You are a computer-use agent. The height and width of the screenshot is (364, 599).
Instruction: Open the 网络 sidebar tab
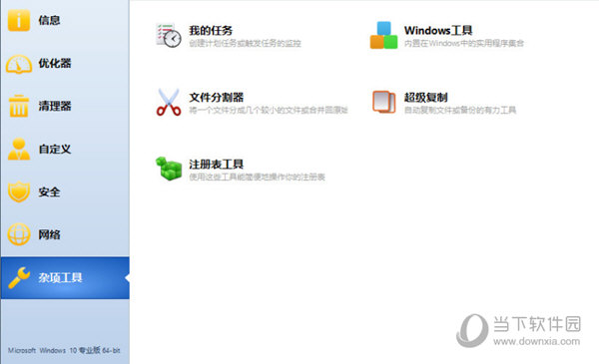click(x=49, y=234)
